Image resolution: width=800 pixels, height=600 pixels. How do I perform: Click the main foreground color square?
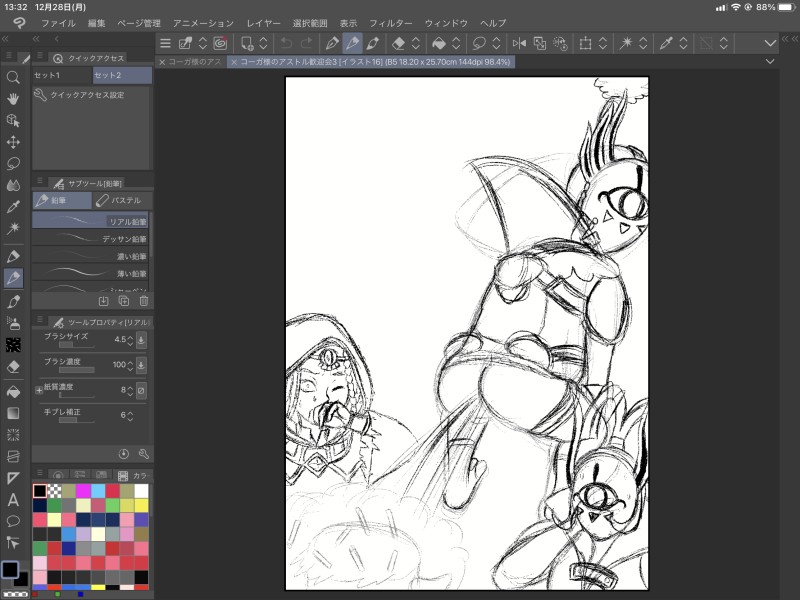(x=10, y=569)
